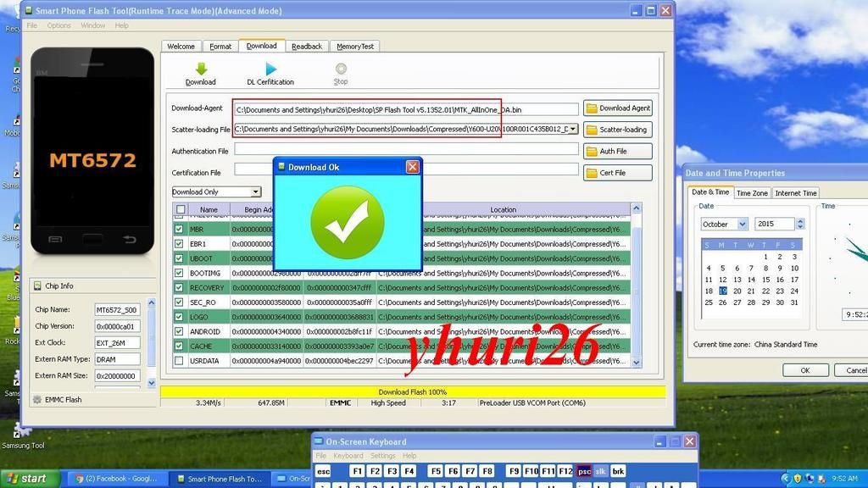This screenshot has width=868, height=488.
Task: Toggle the select-all checkbox in table header
Action: click(x=180, y=209)
